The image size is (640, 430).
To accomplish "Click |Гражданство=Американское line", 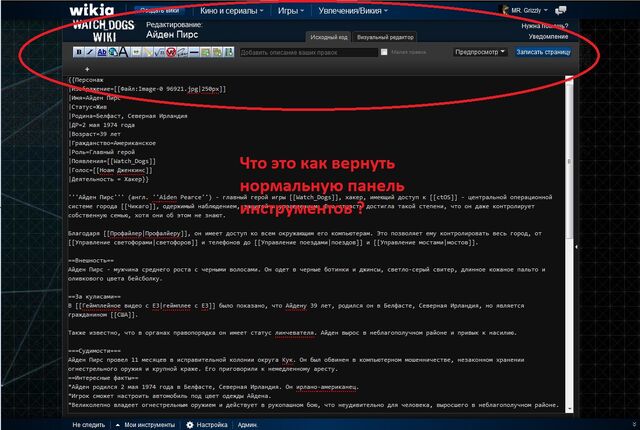I will click(112, 143).
